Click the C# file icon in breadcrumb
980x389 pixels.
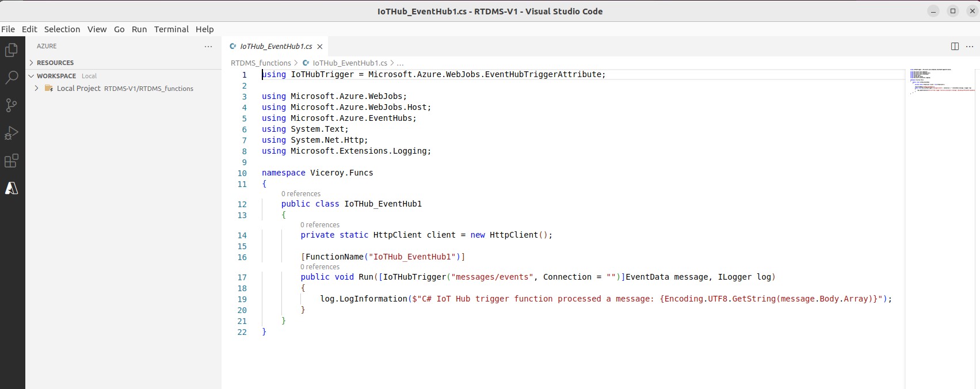click(x=307, y=63)
